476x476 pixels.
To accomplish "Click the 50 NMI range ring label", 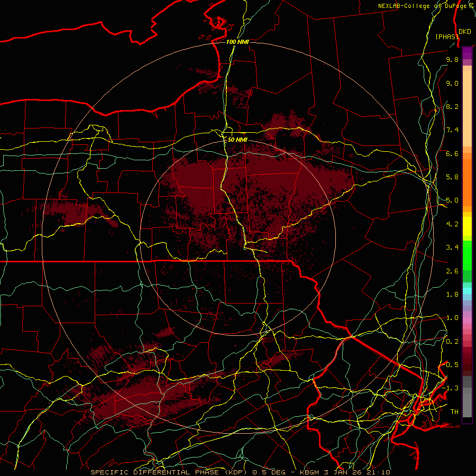I will pos(237,140).
